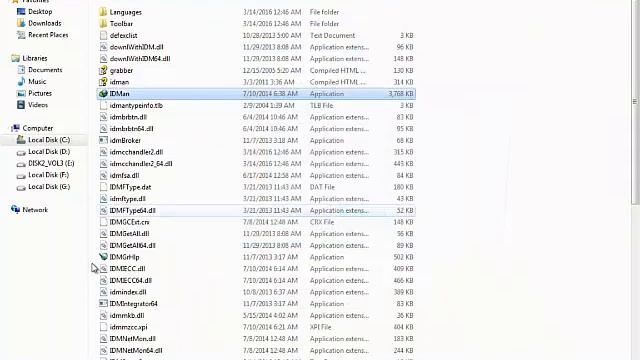Click the vertical scrollbar of the file list
640x360 pixels.
(x=635, y=102)
